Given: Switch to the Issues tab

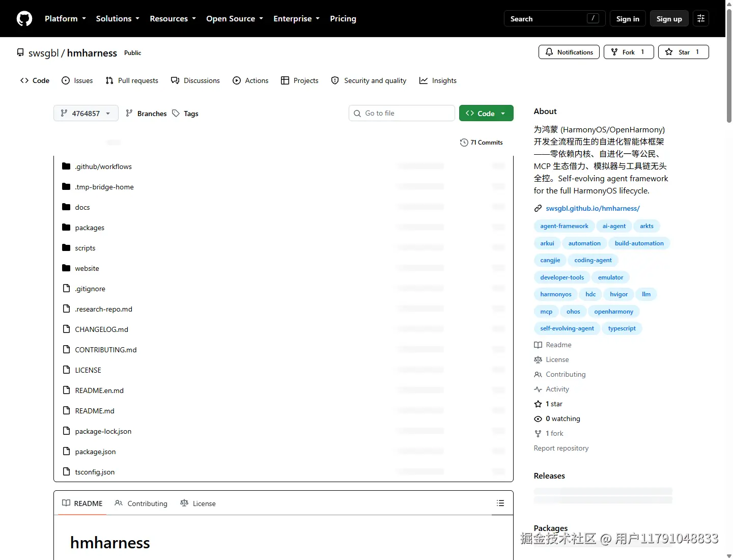Looking at the screenshot, I should (77, 80).
